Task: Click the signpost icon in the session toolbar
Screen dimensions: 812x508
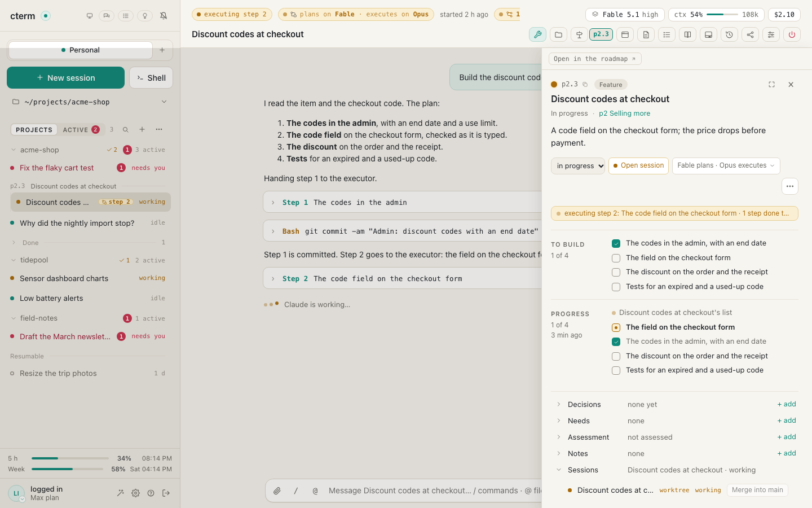Action: point(579,34)
